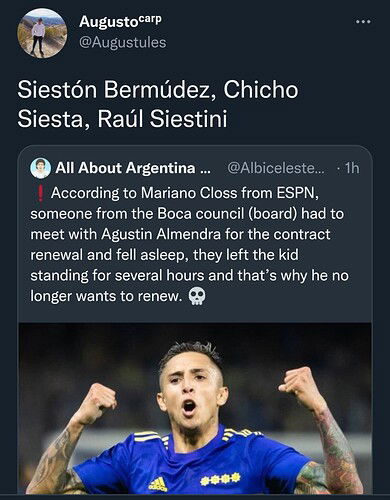The height and width of the screenshot is (500, 390).
Task: Click the skull emoji in quoted tweet
Action: (197, 296)
